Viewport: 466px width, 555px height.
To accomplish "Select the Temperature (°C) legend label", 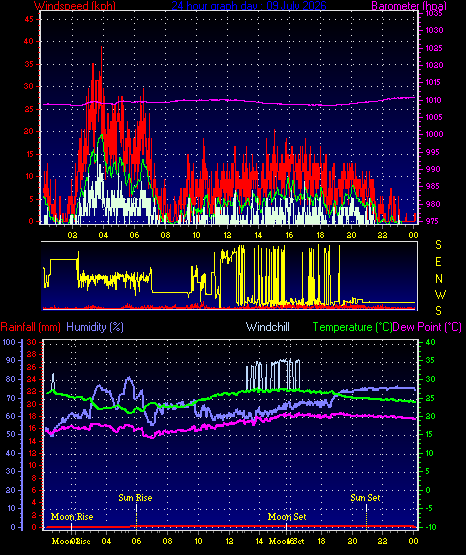I will point(352,327).
